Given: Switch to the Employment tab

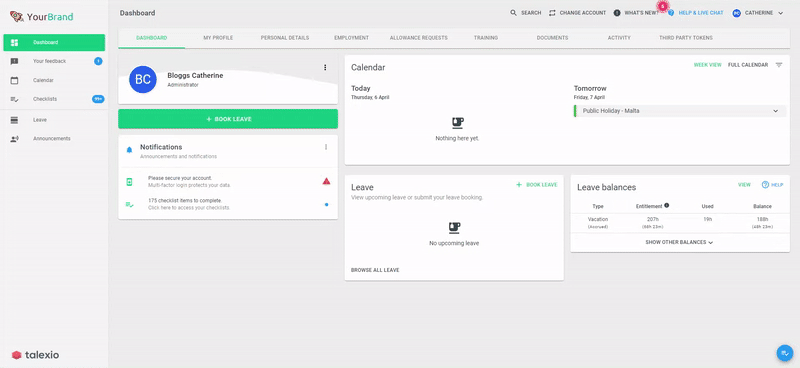Looking at the screenshot, I should coord(352,38).
